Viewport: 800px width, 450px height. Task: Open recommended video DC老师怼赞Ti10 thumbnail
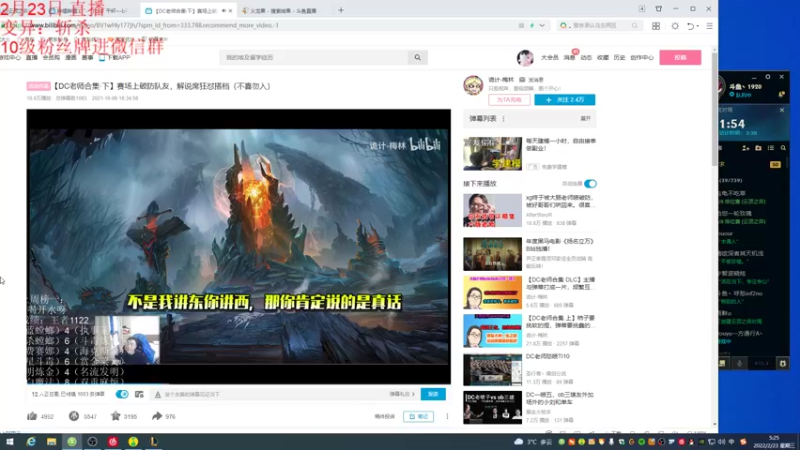coord(492,369)
